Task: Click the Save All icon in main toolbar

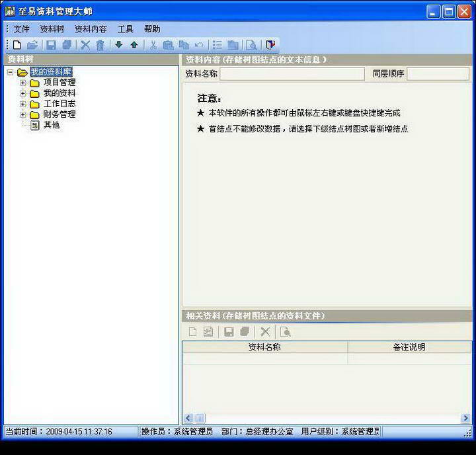Action: (x=67, y=45)
